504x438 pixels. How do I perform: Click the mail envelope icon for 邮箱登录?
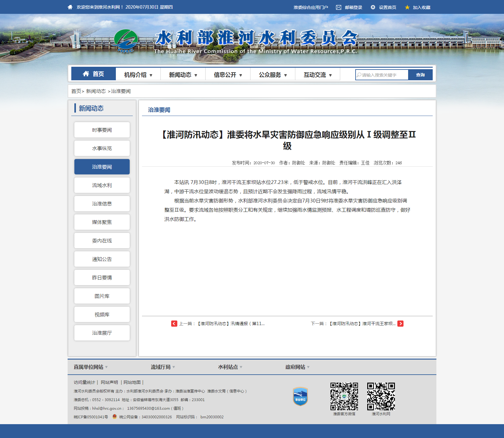[338, 7]
